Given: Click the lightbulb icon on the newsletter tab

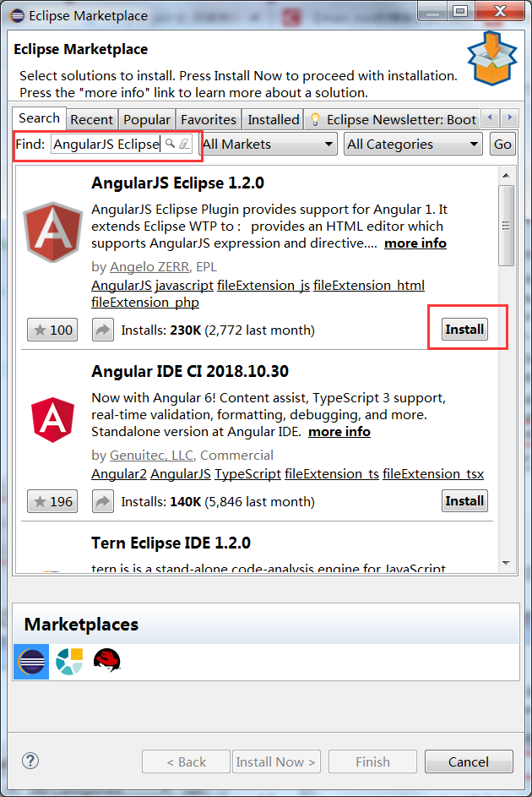Looking at the screenshot, I should [315, 119].
